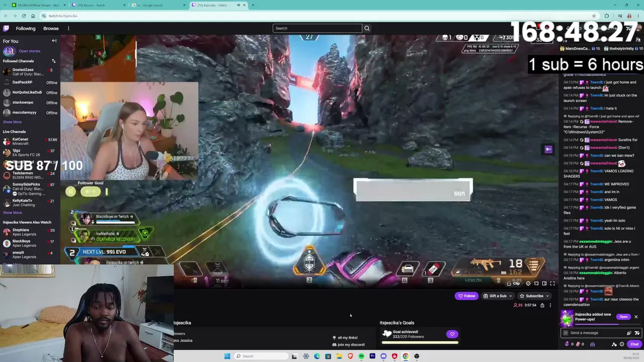Open the video player settings gear
The image size is (644, 362).
[528, 284]
